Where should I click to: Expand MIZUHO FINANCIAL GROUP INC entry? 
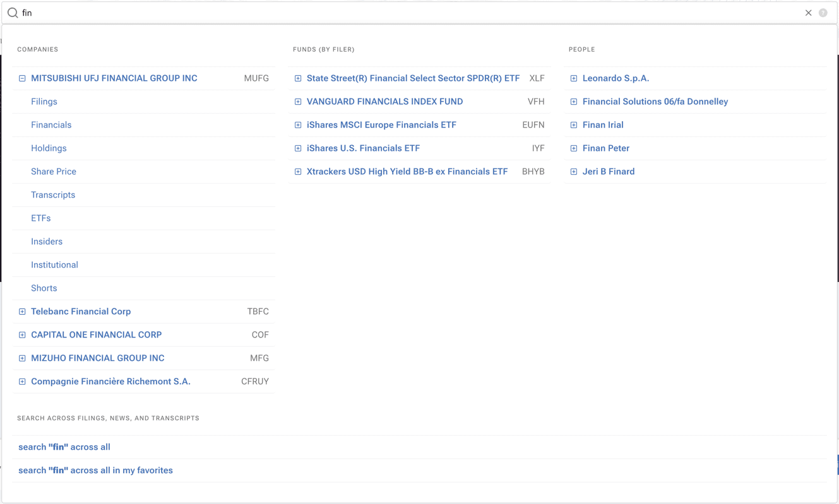click(22, 358)
